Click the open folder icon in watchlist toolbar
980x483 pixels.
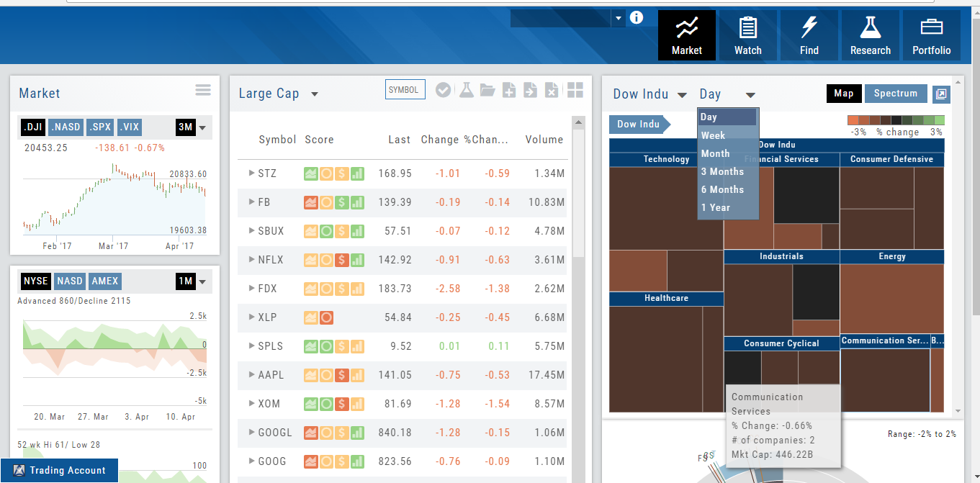tap(487, 90)
